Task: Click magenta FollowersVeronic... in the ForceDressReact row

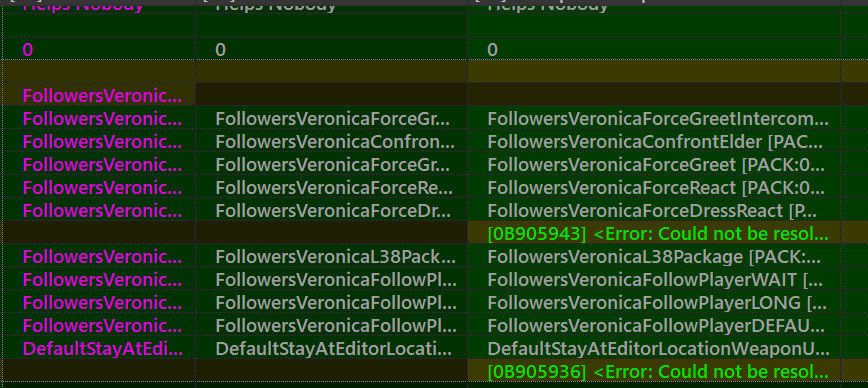Action: pyautogui.click(x=99, y=210)
